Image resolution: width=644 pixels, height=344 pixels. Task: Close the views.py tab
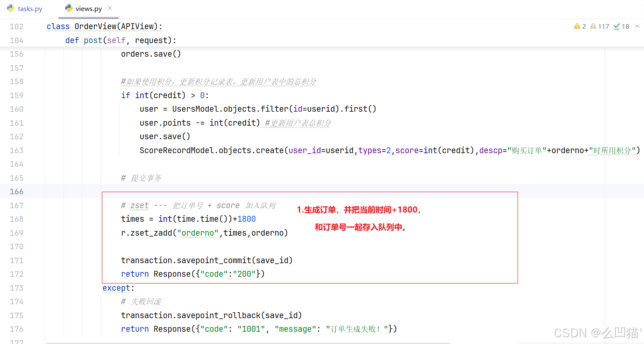tap(110, 8)
